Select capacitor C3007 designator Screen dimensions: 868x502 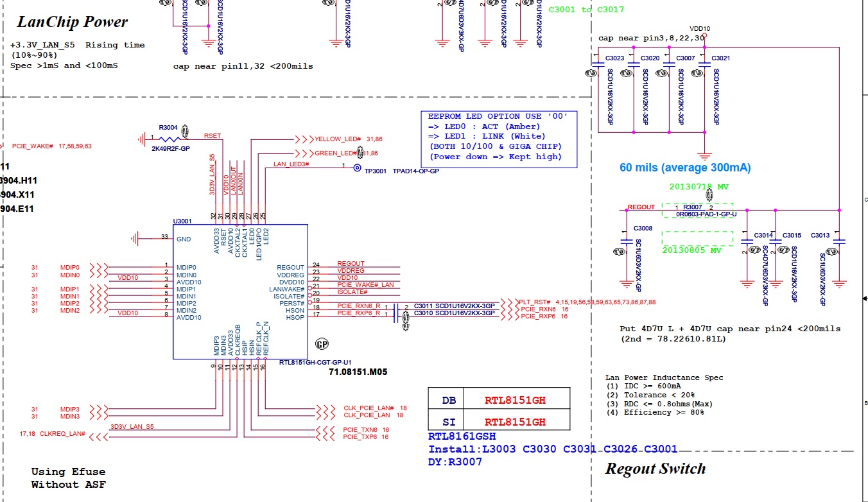click(686, 58)
